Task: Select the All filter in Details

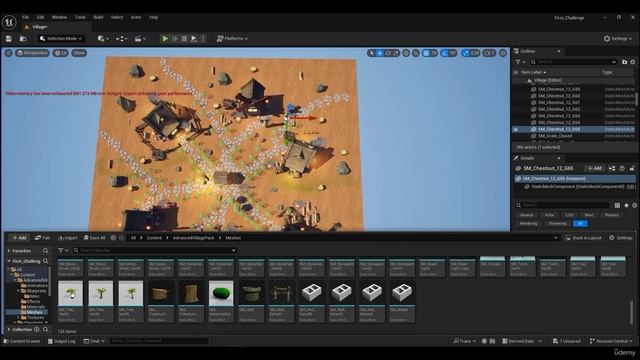Action: tap(580, 223)
